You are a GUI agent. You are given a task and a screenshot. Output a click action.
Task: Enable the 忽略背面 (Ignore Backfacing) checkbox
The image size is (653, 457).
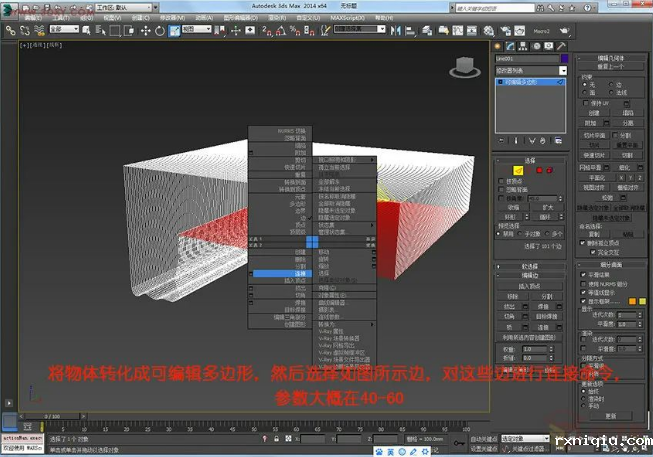pos(501,190)
